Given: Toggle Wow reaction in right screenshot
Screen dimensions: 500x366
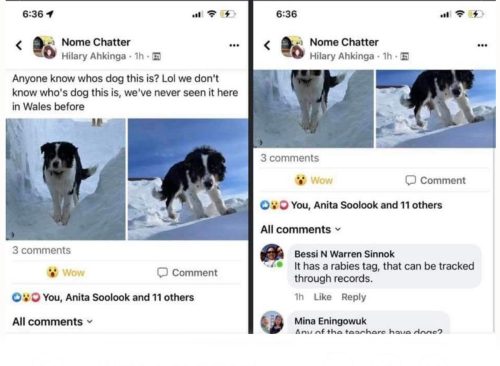Looking at the screenshot, I should click(x=314, y=180).
